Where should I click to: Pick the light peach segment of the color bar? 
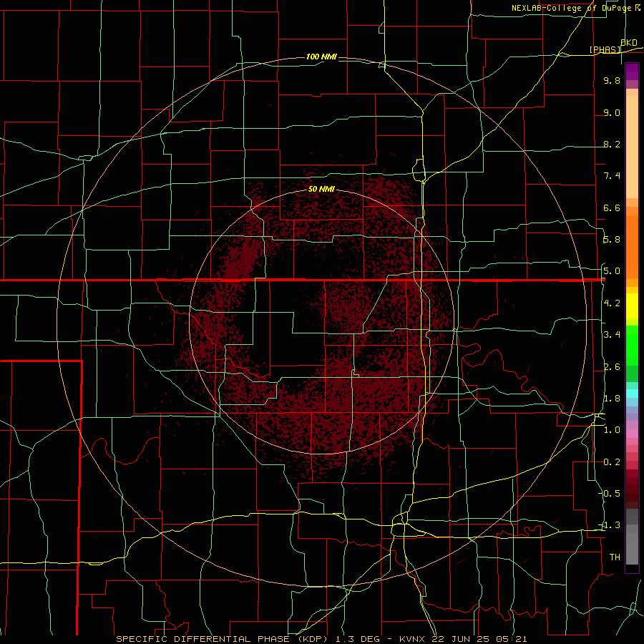click(x=632, y=148)
